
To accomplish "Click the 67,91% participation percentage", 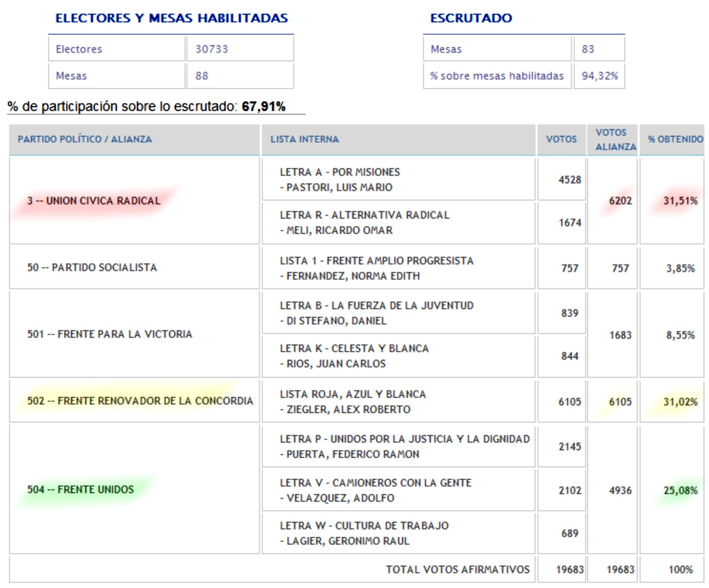I will click(263, 106).
